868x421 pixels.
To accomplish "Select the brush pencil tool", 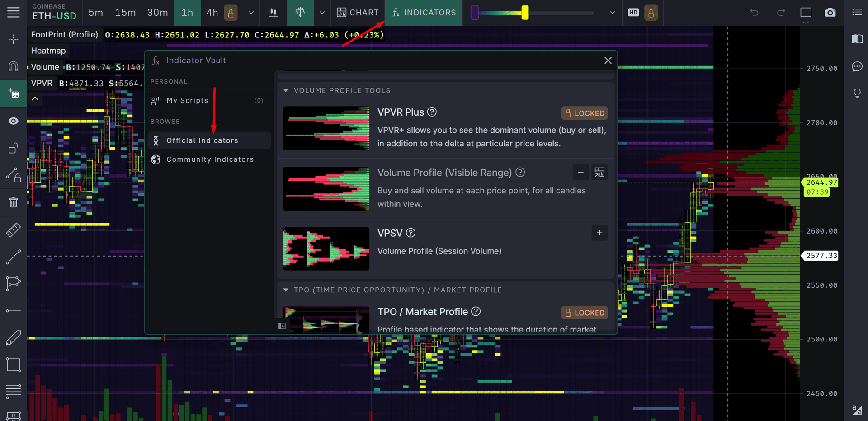I will 14,338.
